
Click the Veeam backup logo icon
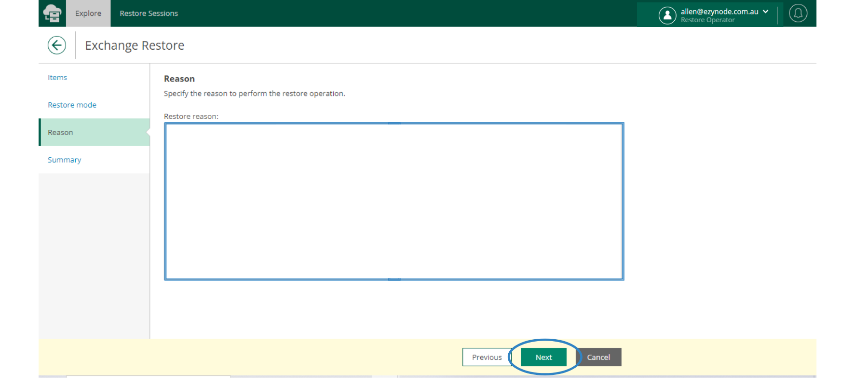[52, 13]
